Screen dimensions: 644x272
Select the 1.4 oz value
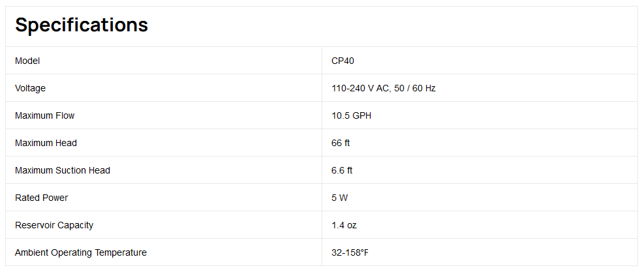pyautogui.click(x=344, y=225)
